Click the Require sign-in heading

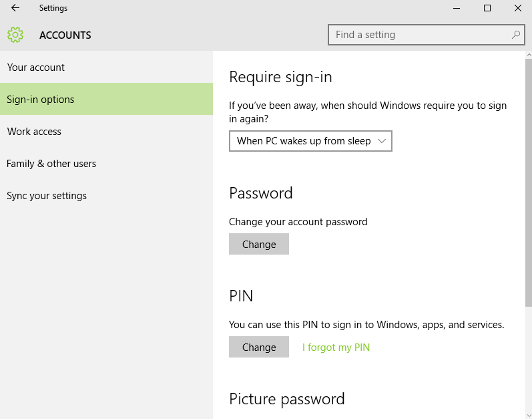pos(280,77)
